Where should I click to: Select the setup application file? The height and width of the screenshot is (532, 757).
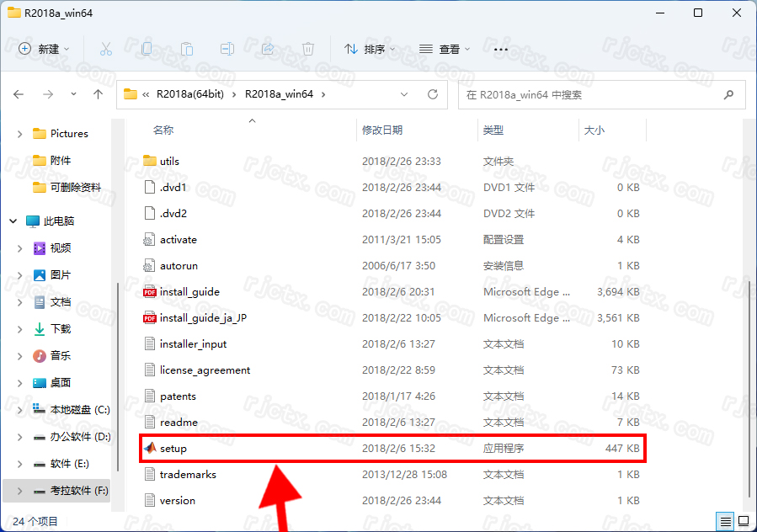point(173,448)
